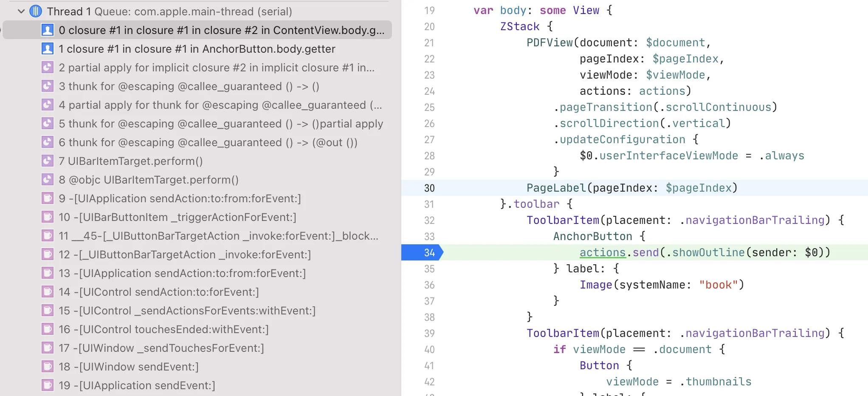Click the paused thread indicator next to Thread 1
The image size is (868, 396).
tap(36, 11)
